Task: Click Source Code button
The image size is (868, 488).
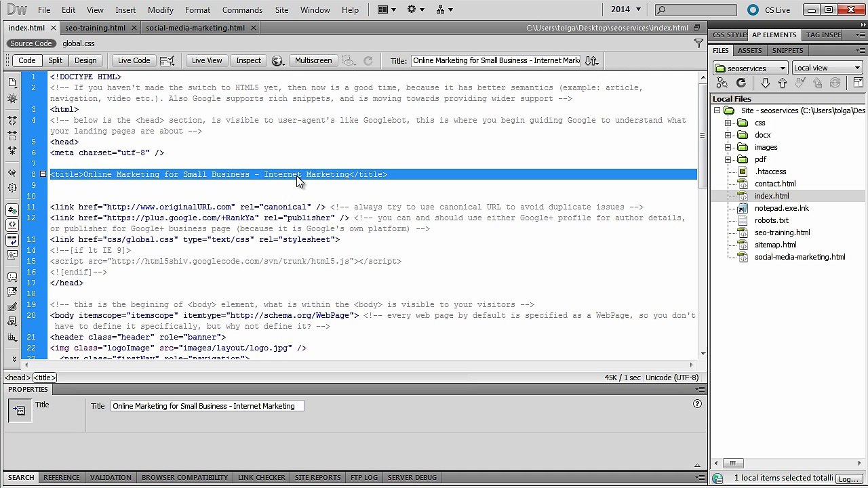Action: coord(31,43)
